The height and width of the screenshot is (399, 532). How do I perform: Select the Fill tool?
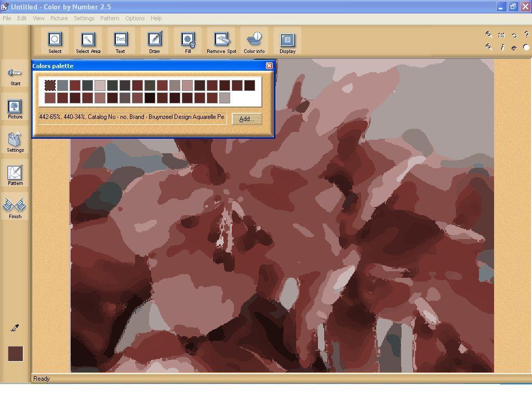pyautogui.click(x=188, y=42)
